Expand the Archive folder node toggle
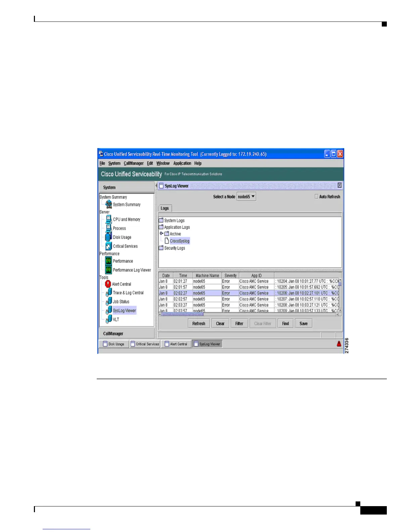 [161, 233]
